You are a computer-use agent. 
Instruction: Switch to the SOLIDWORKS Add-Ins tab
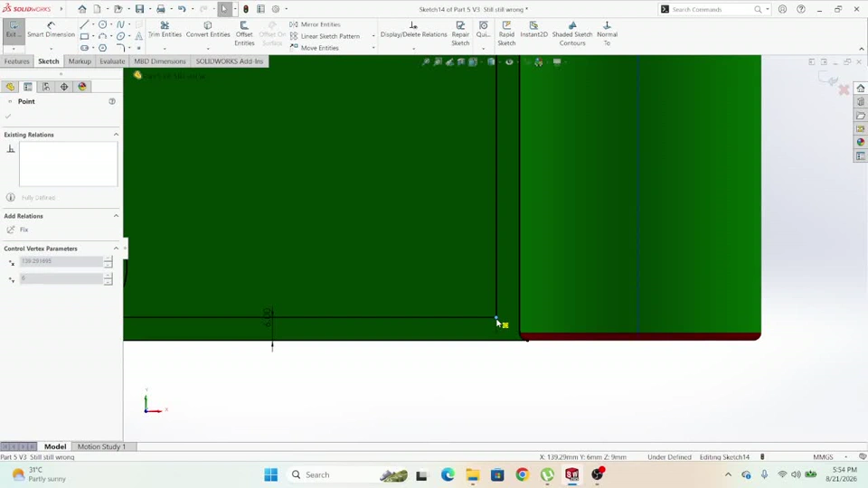229,61
